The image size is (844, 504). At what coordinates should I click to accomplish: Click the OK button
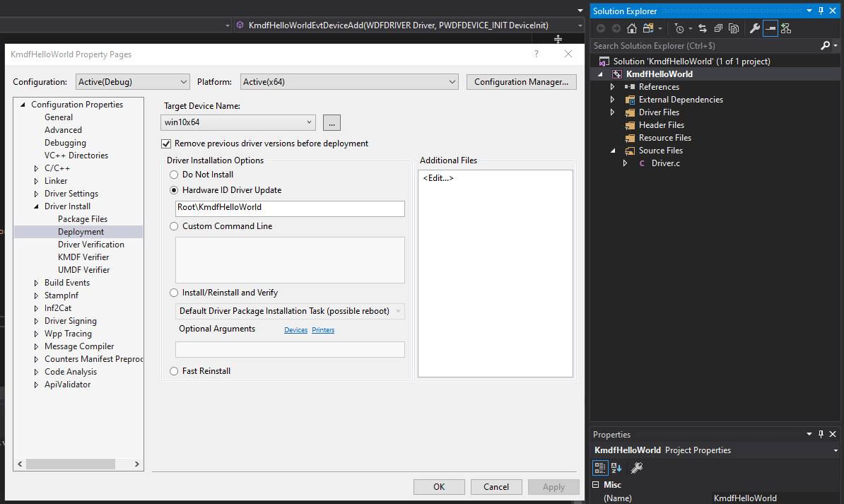(x=439, y=487)
